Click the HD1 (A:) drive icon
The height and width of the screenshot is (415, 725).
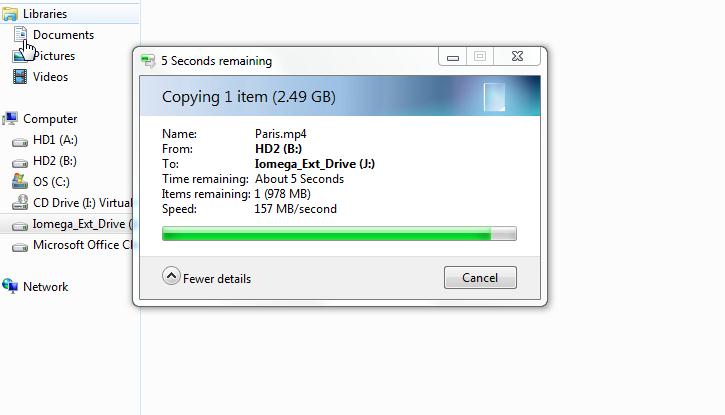click(20, 141)
